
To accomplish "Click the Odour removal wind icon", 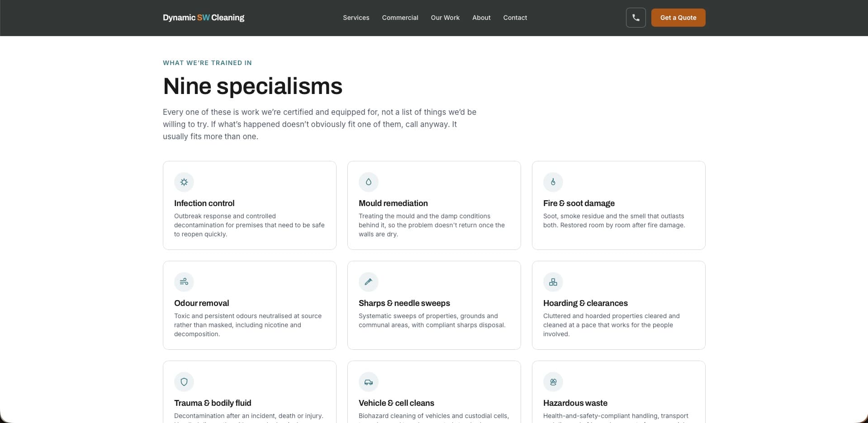I will coord(184,282).
